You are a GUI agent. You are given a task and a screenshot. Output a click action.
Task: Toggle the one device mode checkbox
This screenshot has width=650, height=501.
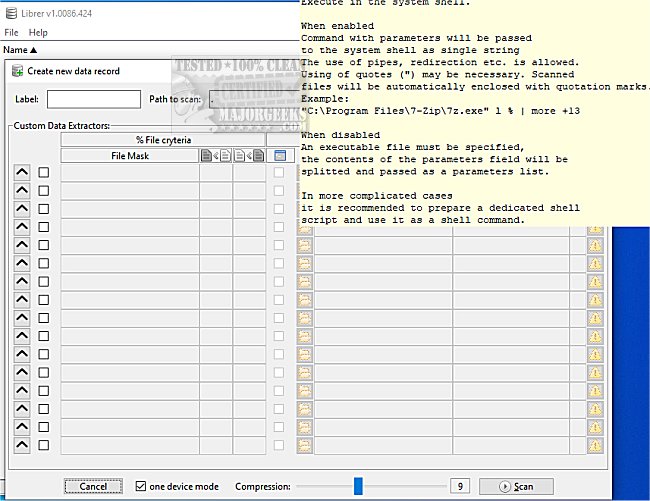tap(141, 486)
